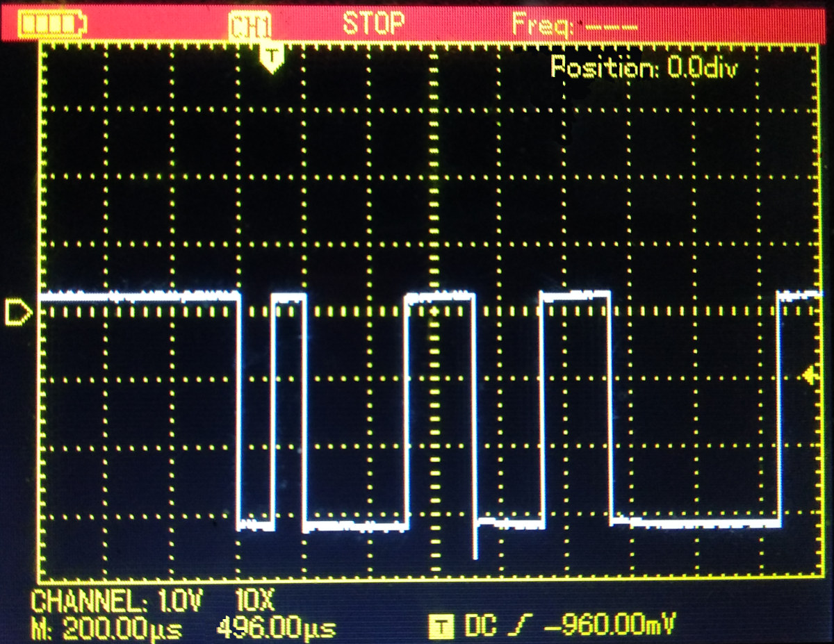The image size is (834, 644).
Task: Click the trigger level arrow on right edge
Action: pyautogui.click(x=808, y=376)
